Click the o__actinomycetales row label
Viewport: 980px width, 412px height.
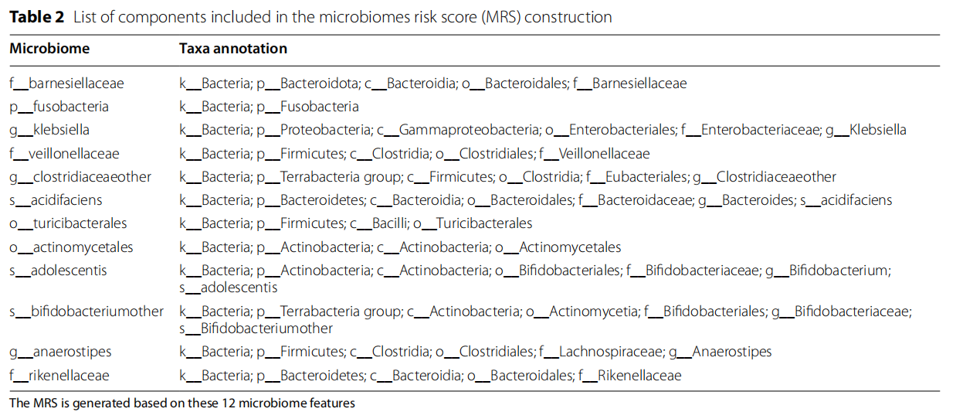(71, 247)
